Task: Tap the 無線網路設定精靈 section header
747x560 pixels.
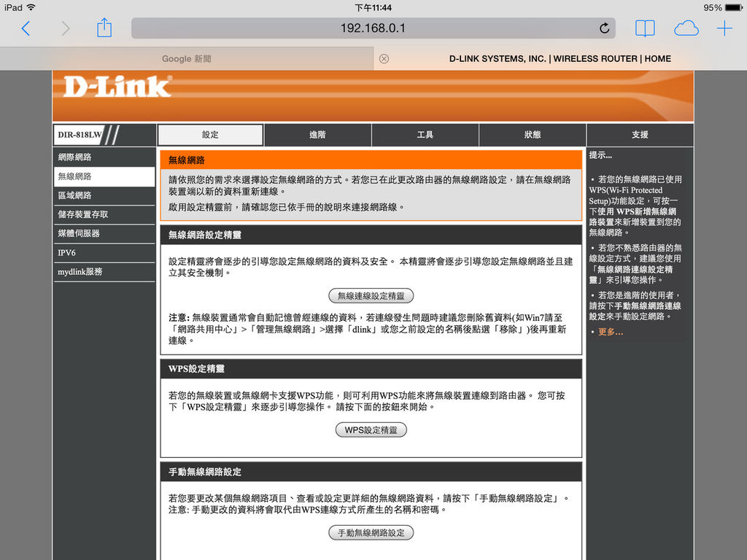Action: tap(371, 235)
